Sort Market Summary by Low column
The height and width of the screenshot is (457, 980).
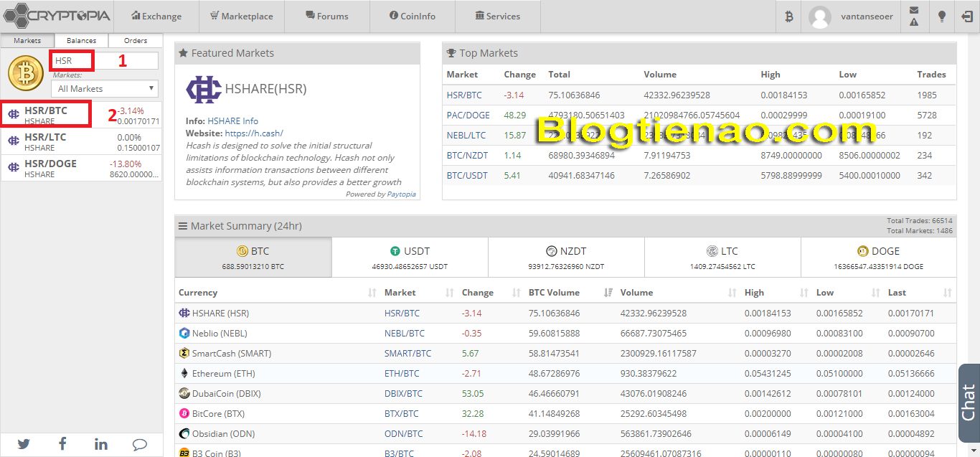tap(849, 293)
